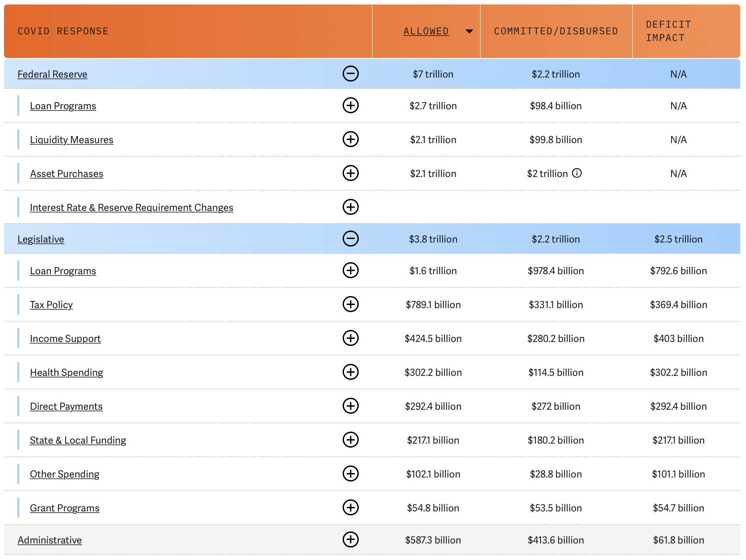Expand Federal Reserve Liquidity Measures plus icon
This screenshot has width=746, height=560.
coord(350,140)
